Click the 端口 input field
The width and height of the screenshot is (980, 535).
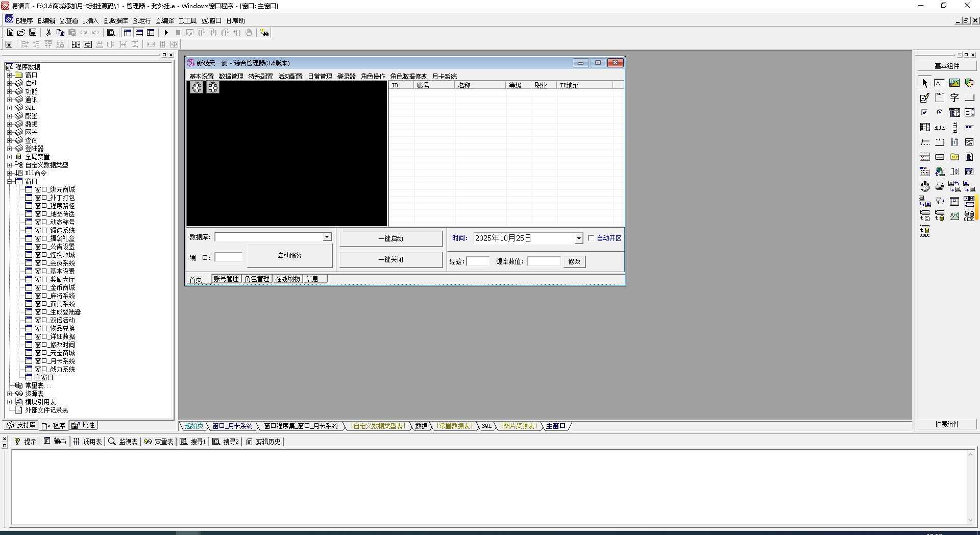[x=228, y=258]
